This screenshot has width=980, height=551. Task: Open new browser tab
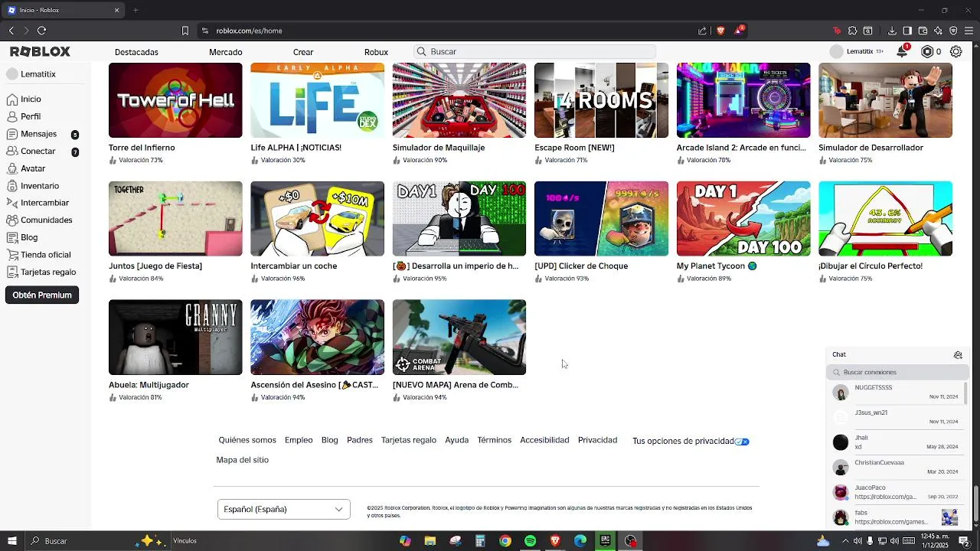(x=136, y=10)
